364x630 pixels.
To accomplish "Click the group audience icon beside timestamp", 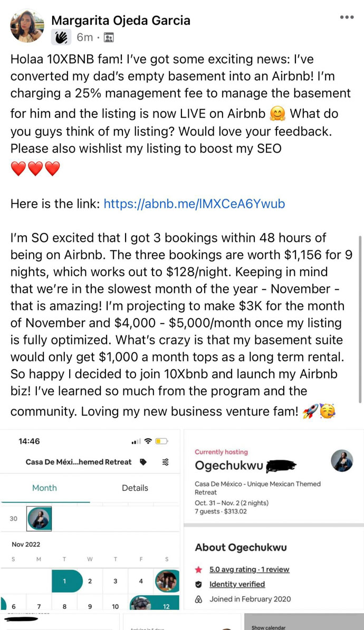I will (x=109, y=37).
